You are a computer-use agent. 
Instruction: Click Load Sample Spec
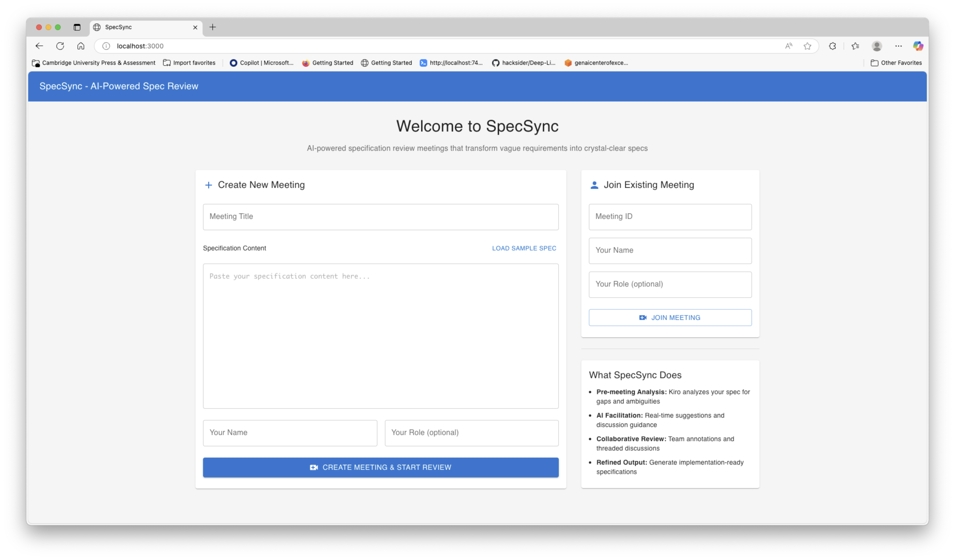pos(524,248)
